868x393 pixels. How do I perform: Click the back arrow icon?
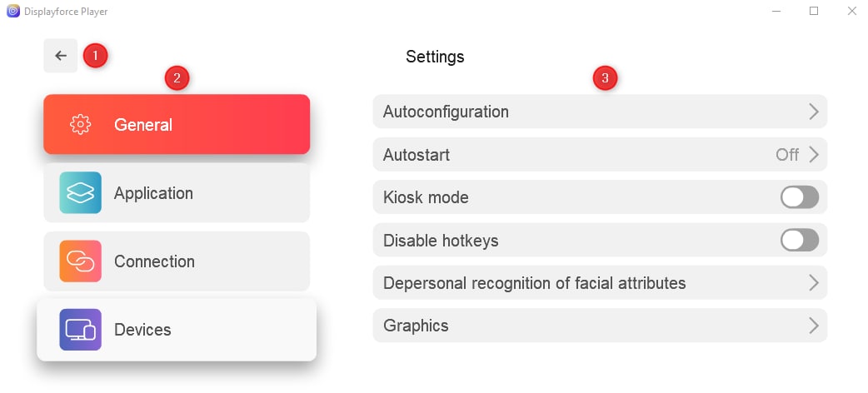click(61, 55)
